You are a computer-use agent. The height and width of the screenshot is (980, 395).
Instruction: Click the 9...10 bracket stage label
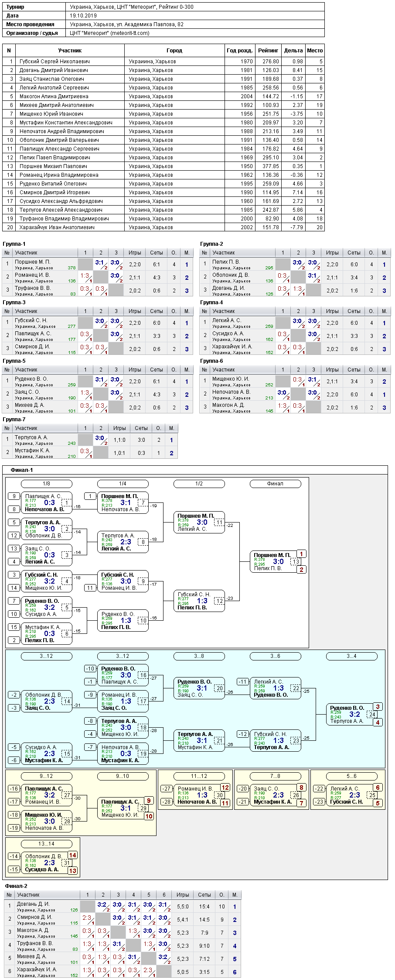(123, 776)
